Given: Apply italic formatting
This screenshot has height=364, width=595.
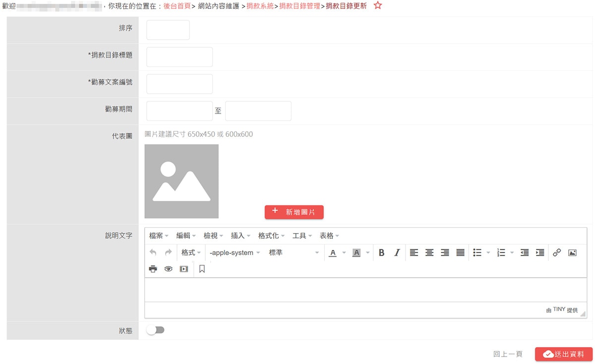Looking at the screenshot, I should tap(397, 252).
